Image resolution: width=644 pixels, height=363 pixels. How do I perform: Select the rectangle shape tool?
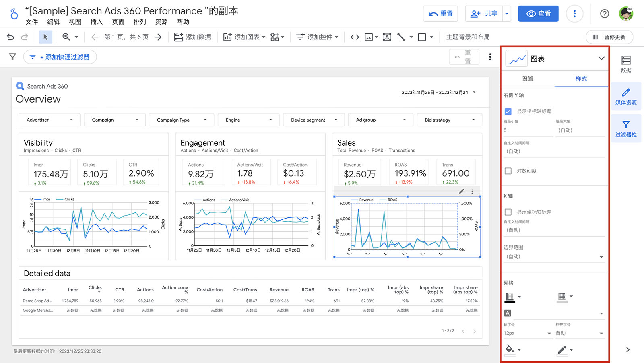tap(422, 37)
